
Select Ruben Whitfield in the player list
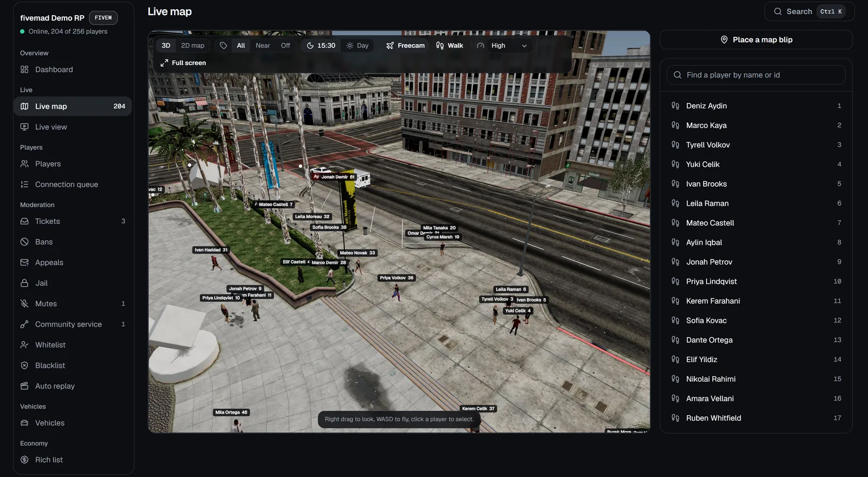coord(756,418)
